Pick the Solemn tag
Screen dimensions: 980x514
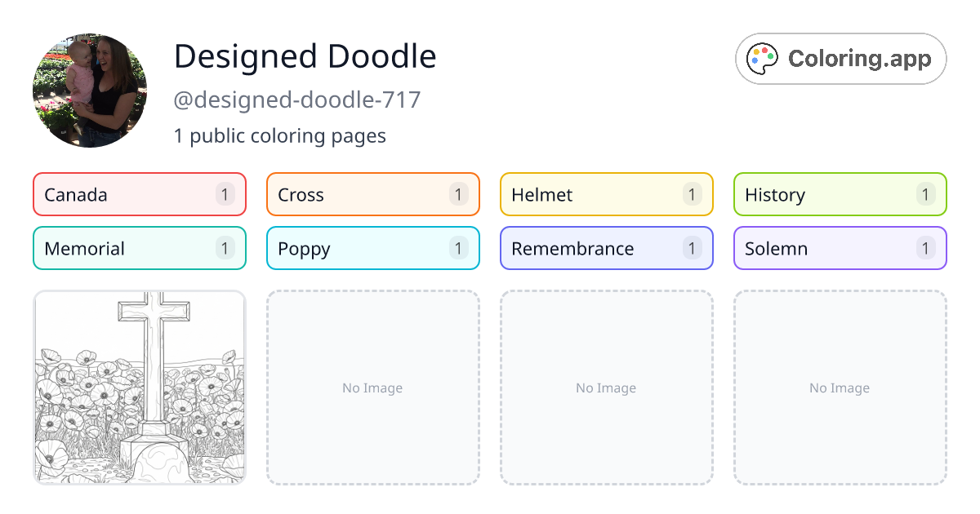(x=840, y=248)
